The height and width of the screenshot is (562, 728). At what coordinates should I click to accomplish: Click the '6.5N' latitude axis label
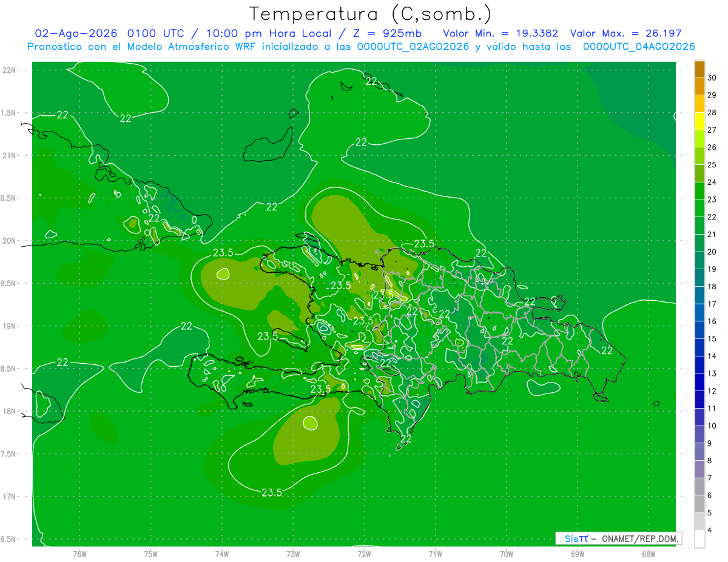[8, 539]
